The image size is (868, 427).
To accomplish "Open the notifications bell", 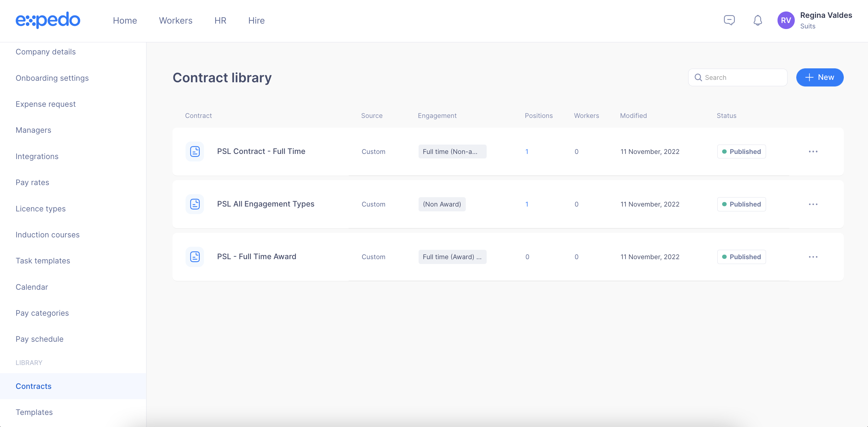I will (x=758, y=21).
